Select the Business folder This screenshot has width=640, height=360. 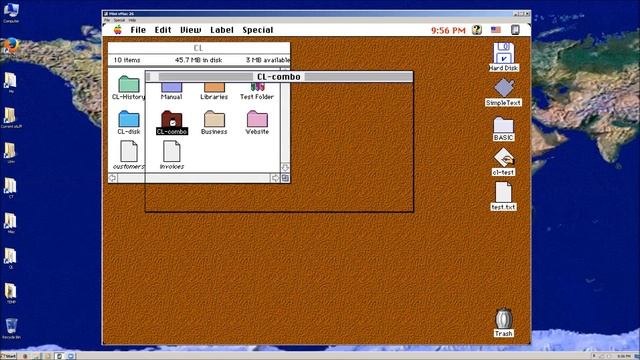click(x=214, y=119)
